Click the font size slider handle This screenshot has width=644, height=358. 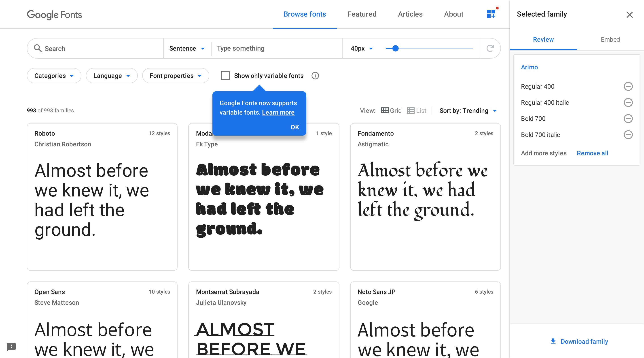click(x=395, y=48)
